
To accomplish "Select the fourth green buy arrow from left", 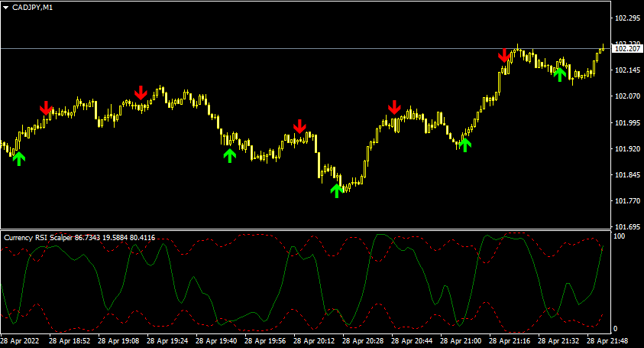I will click(465, 144).
